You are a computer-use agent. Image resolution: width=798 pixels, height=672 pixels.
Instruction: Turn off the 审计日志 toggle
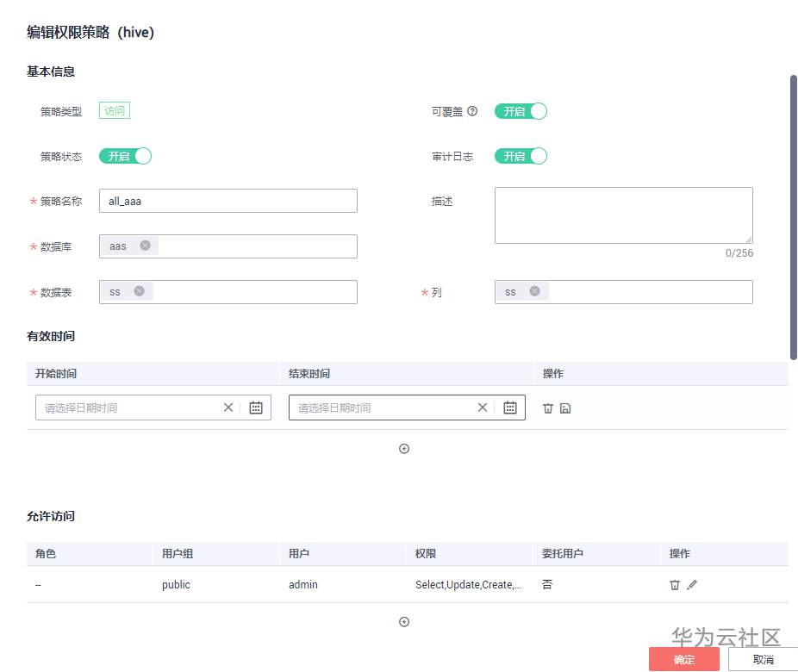521,156
